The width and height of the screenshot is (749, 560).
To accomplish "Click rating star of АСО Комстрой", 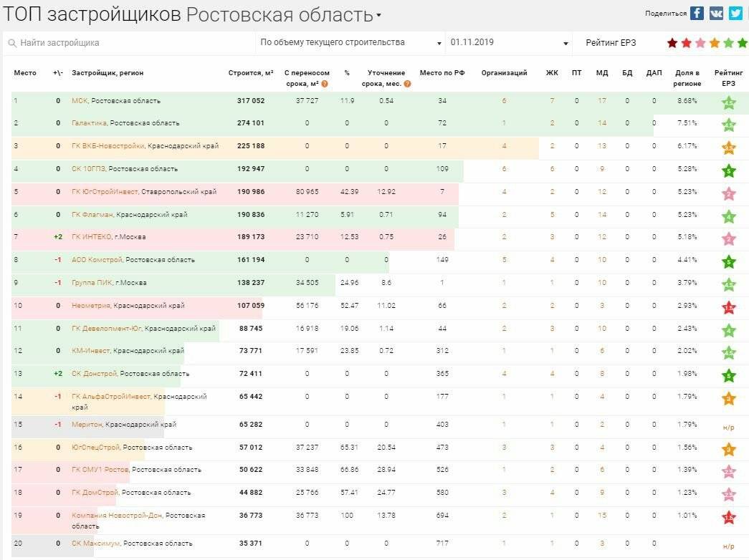I will pyautogui.click(x=728, y=261).
